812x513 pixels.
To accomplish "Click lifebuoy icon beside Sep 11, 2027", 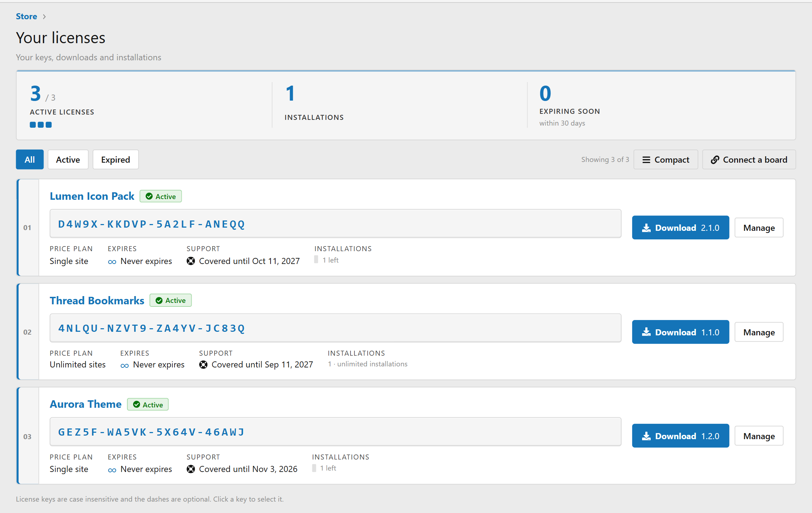I will point(203,365).
